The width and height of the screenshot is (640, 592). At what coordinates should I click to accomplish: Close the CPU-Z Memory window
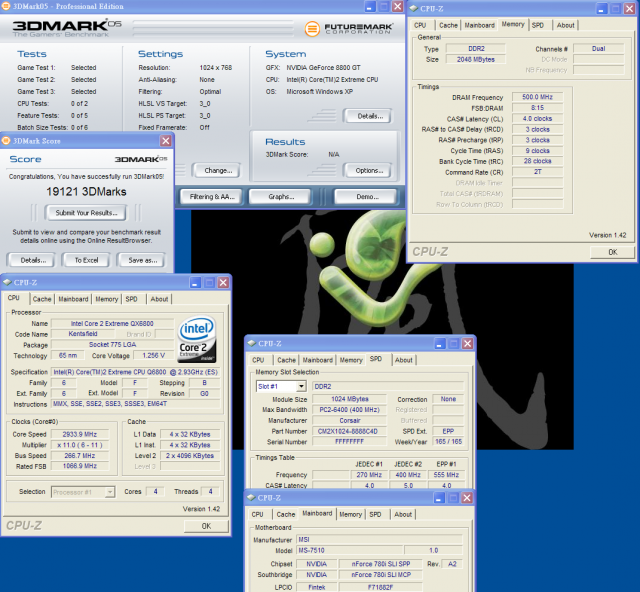pyautogui.click(x=629, y=9)
